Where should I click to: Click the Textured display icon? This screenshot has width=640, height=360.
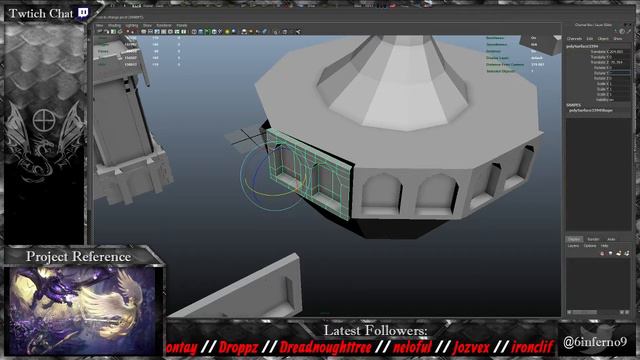[x=220, y=32]
